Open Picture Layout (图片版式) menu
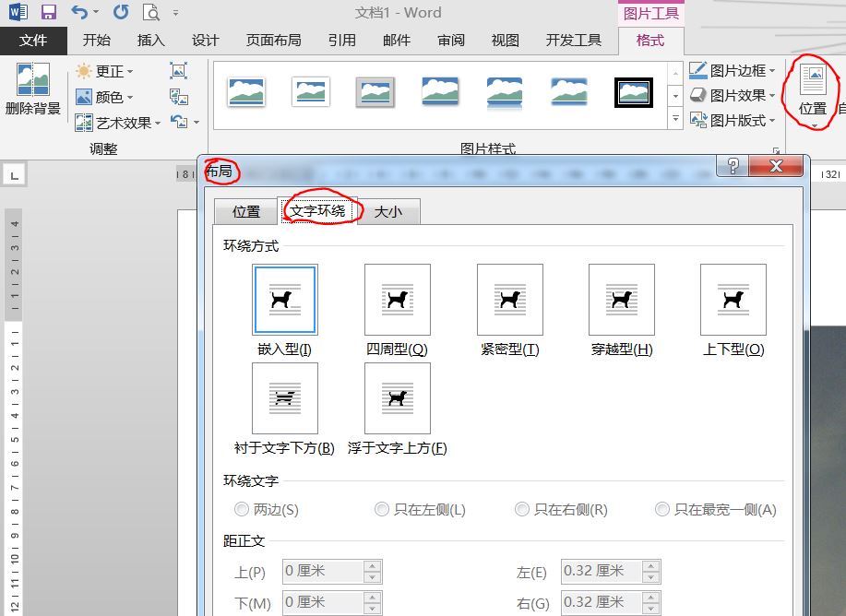Screen dimensions: 846x616 [x=733, y=120]
